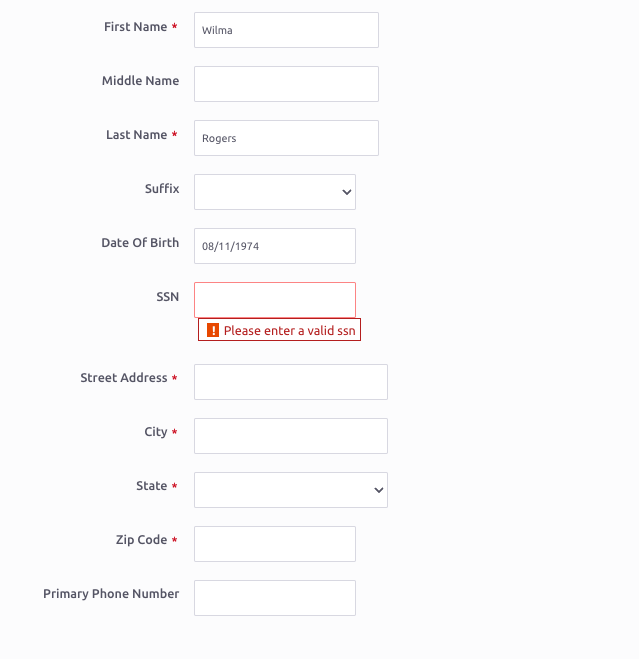Screen dimensions: 639x659
Task: Click the First Name label text
Action: [x=135, y=26]
